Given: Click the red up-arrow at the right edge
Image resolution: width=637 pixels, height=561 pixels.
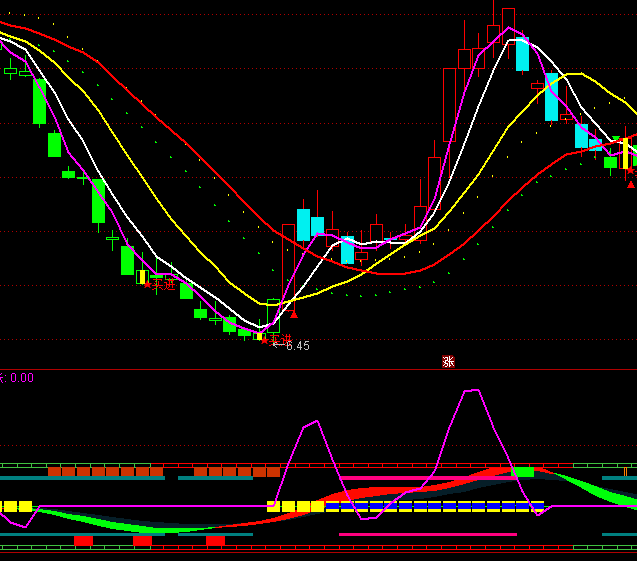Looking at the screenshot, I should pos(630,183).
